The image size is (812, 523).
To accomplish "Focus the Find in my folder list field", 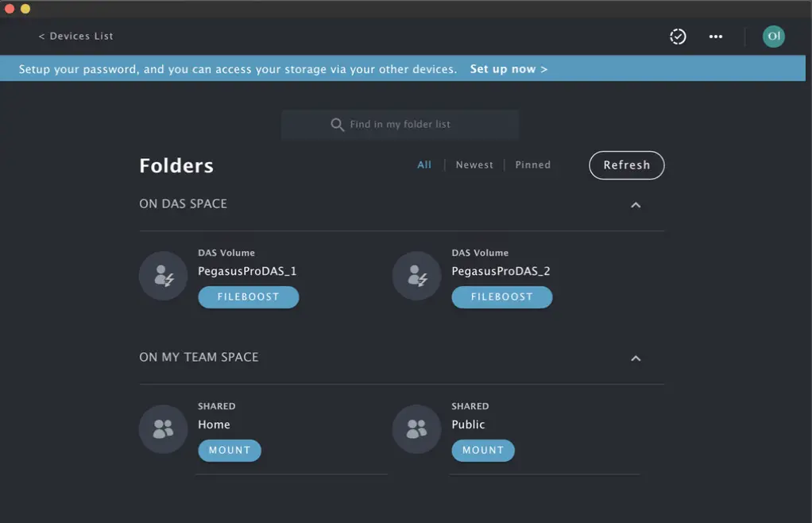I will (400, 125).
